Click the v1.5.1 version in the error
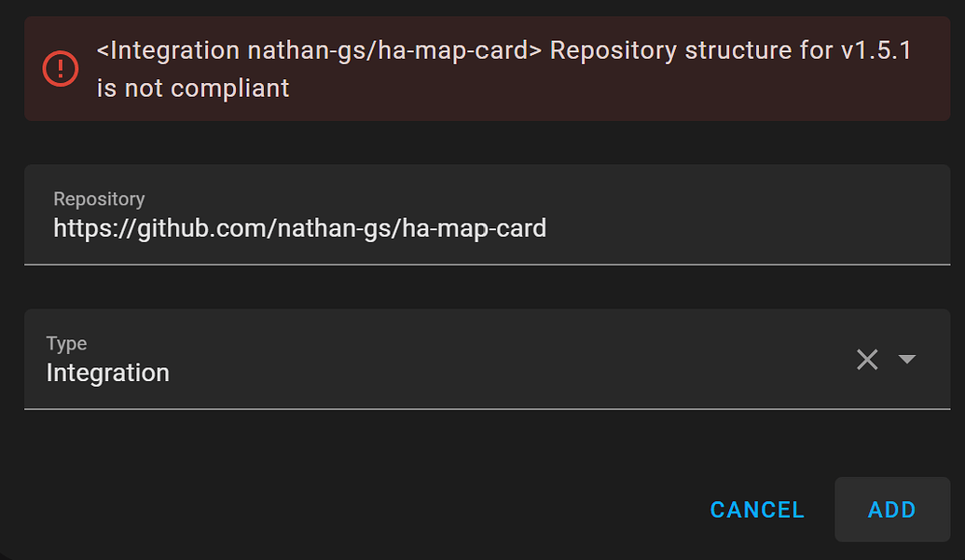 click(x=875, y=49)
